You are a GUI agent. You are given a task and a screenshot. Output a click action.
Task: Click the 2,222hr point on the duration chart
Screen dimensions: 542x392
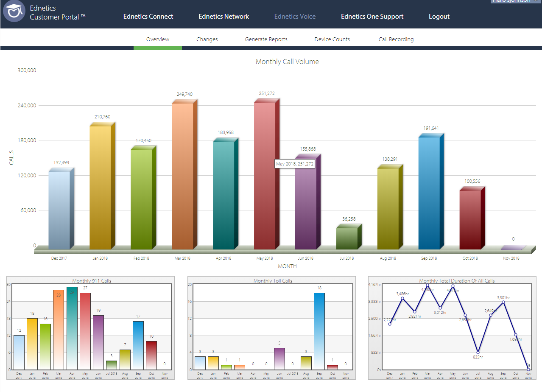(x=389, y=324)
